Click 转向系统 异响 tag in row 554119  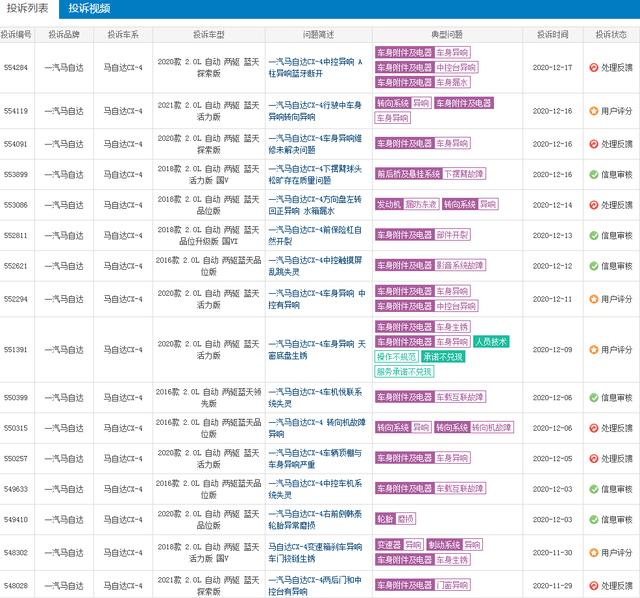point(403,103)
